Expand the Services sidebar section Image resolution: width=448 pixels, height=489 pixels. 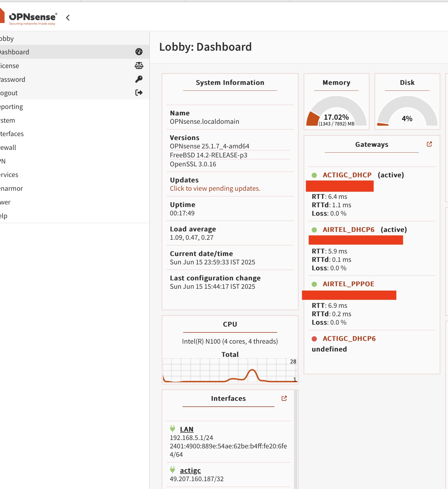(x=74, y=174)
